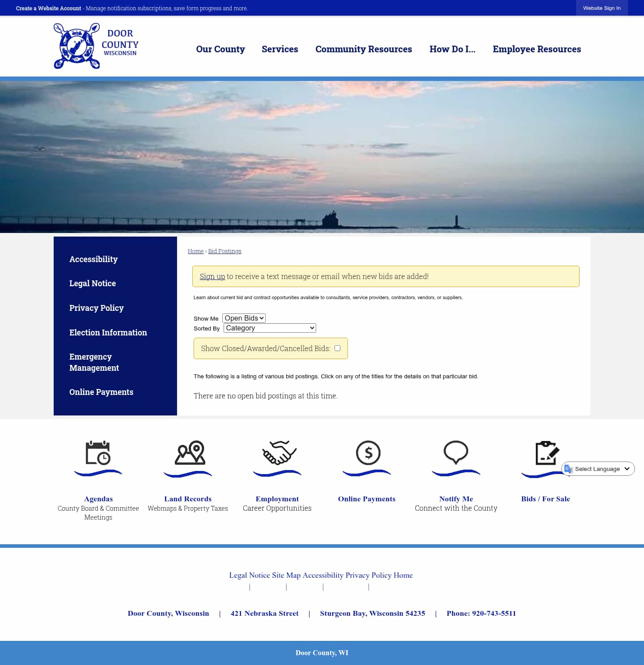Click the 421 Nebraska Street address text
This screenshot has width=644, height=665.
pos(264,614)
